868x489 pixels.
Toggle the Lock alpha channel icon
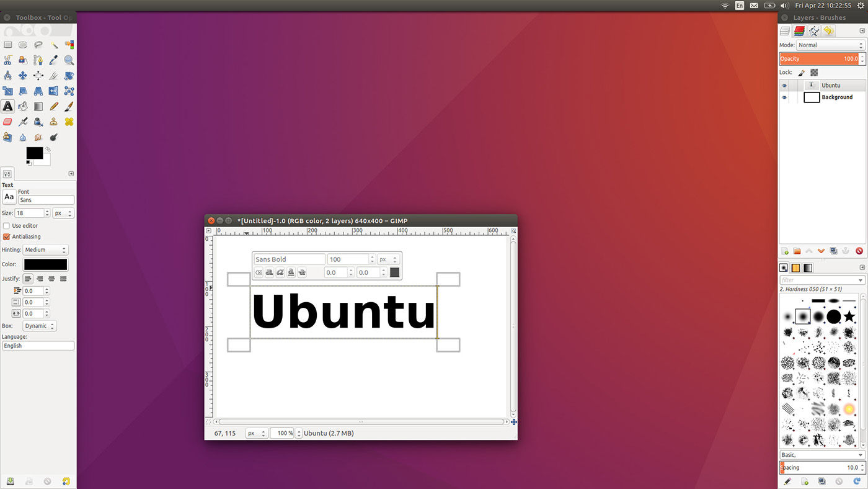click(x=814, y=73)
